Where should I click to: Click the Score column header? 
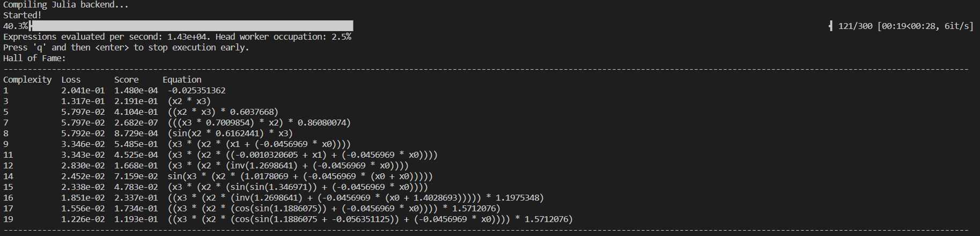[126, 79]
